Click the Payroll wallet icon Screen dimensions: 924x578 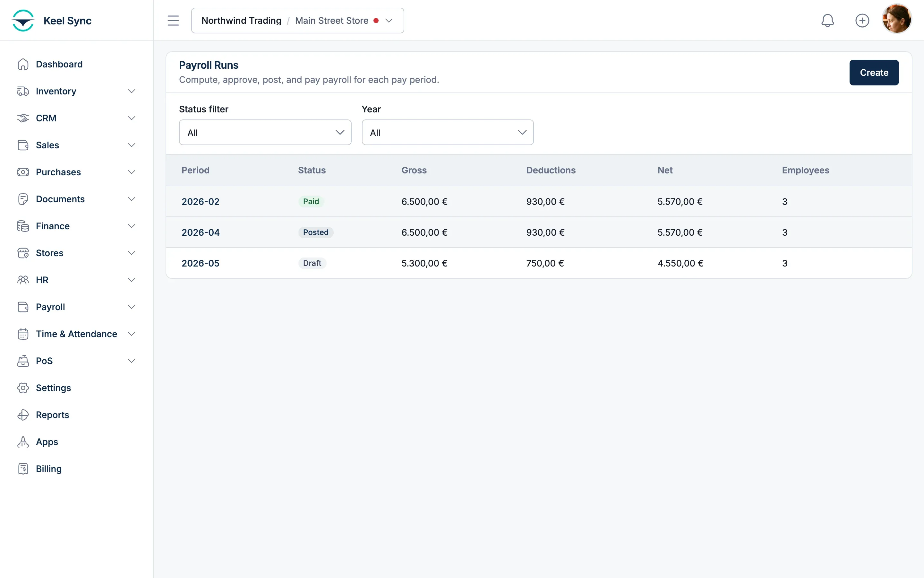(23, 307)
